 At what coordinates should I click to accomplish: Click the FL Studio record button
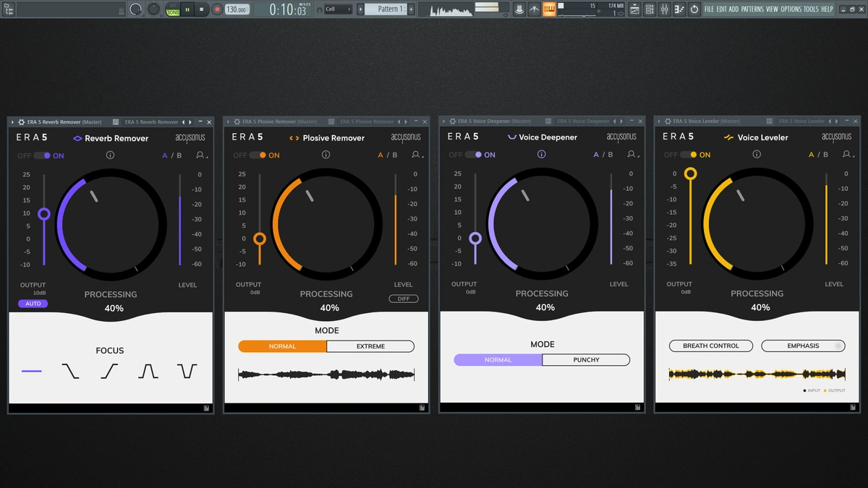217,9
